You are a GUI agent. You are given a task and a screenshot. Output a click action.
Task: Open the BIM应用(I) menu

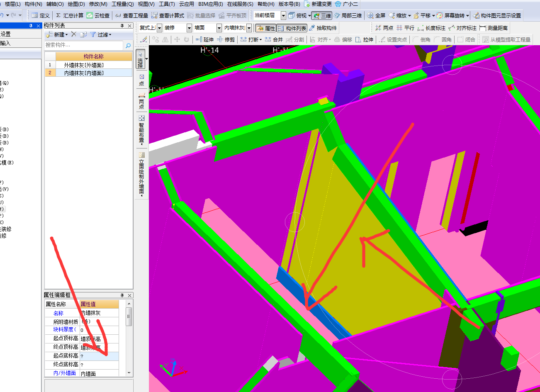click(210, 4)
